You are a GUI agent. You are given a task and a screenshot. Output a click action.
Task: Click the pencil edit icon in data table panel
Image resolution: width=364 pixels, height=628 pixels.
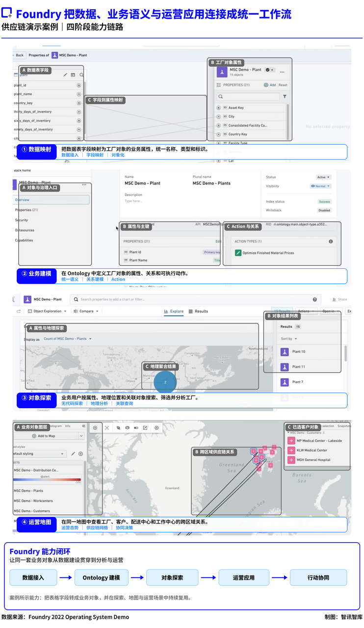pos(65,75)
